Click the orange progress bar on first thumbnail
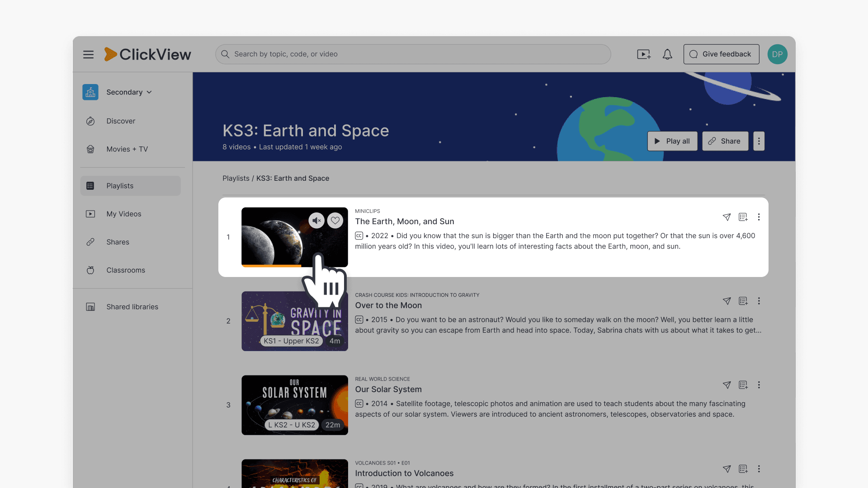Viewport: 868px width, 488px height. pyautogui.click(x=271, y=266)
